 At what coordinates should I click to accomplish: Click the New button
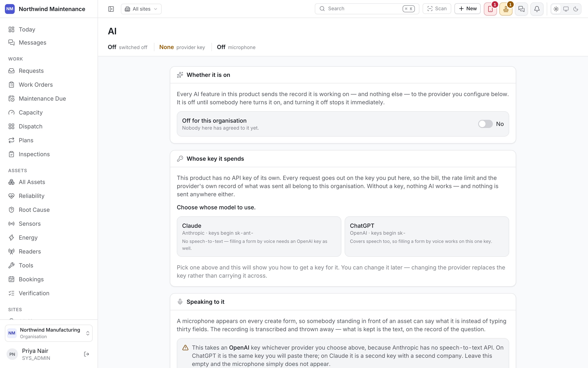coord(468,9)
